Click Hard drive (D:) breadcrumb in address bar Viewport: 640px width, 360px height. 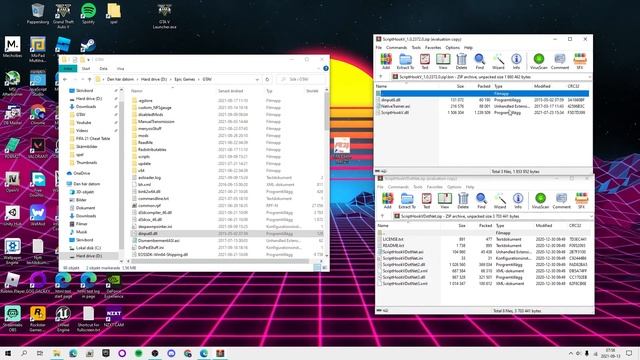click(x=154, y=79)
